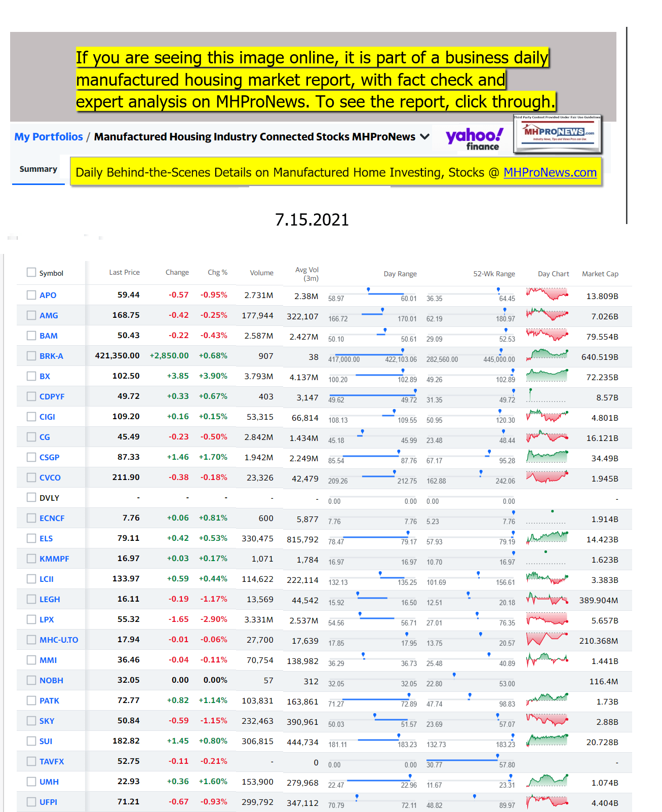Screen dimensions: 662x812
Task: Click the TAVFX 52-week range slider bar
Action: click(471, 760)
